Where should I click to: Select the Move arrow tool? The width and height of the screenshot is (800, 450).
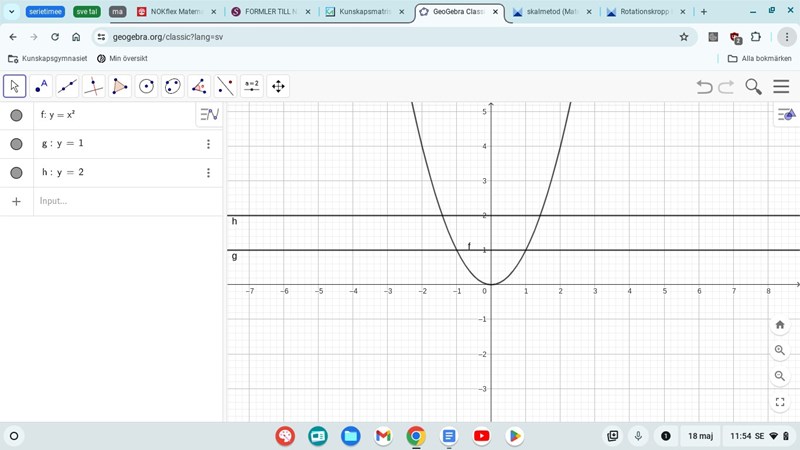point(14,87)
